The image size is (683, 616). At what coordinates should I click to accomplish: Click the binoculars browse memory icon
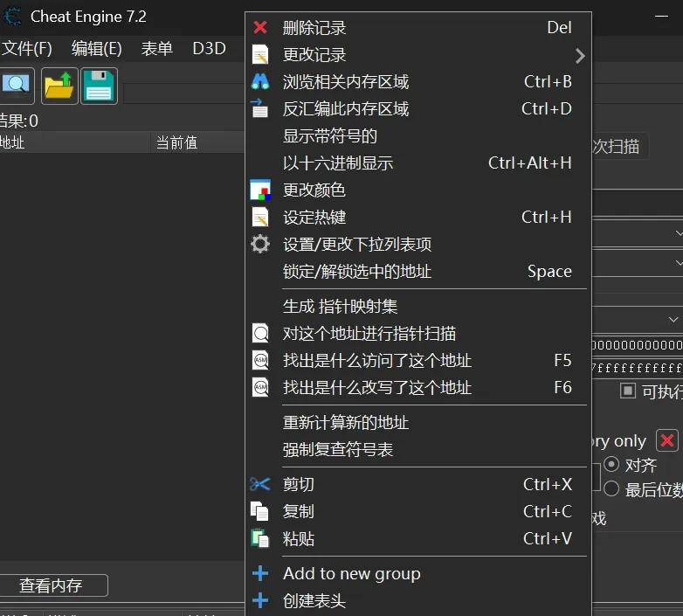260,82
